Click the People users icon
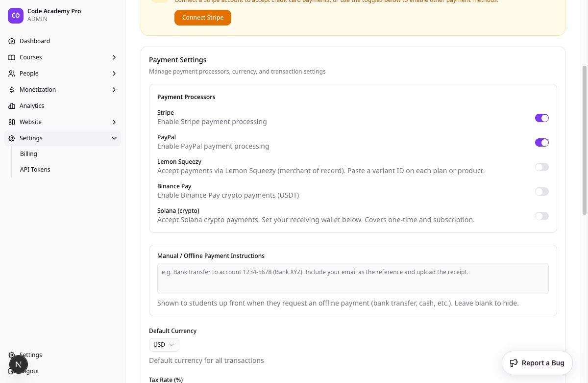The height and width of the screenshot is (383, 588). tap(12, 74)
